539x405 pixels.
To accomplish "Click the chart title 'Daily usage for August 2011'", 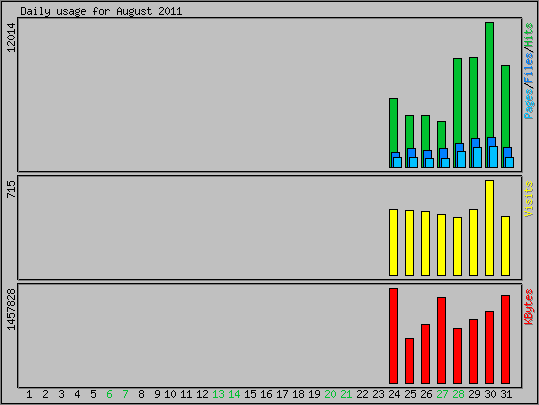I will click(101, 11).
